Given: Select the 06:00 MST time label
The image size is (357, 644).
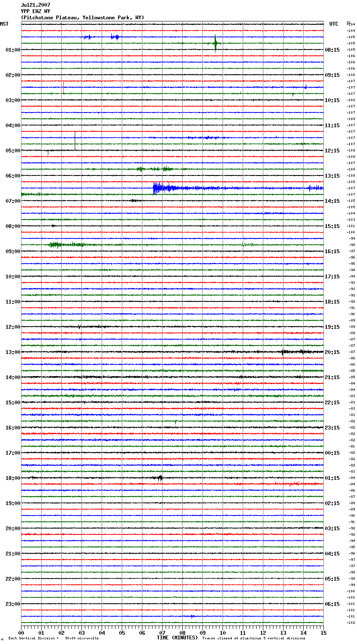Looking at the screenshot, I should coord(13,176).
